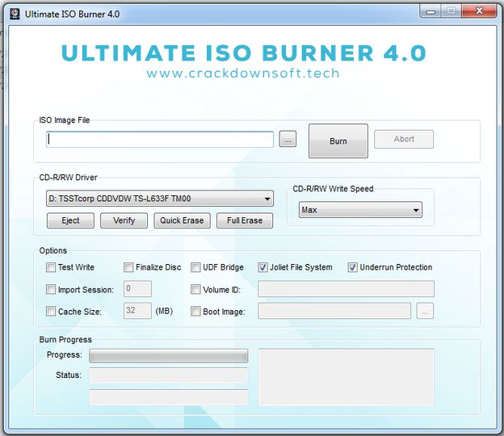Check the Boot Image option
Screen dimensions: 504x436
(195, 312)
